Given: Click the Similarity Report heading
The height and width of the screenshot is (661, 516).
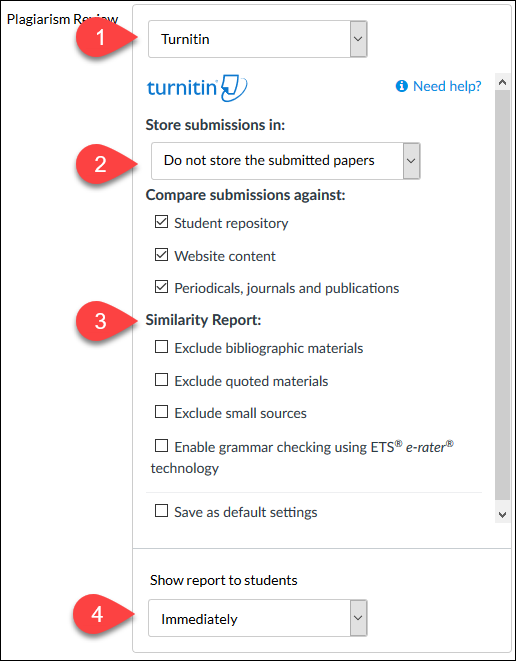Looking at the screenshot, I should (204, 320).
